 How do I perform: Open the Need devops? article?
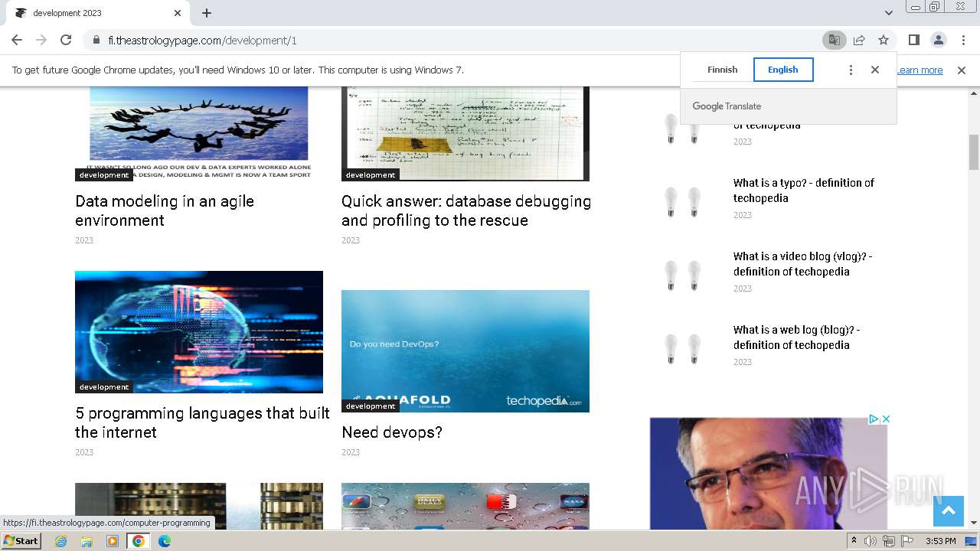(x=392, y=432)
